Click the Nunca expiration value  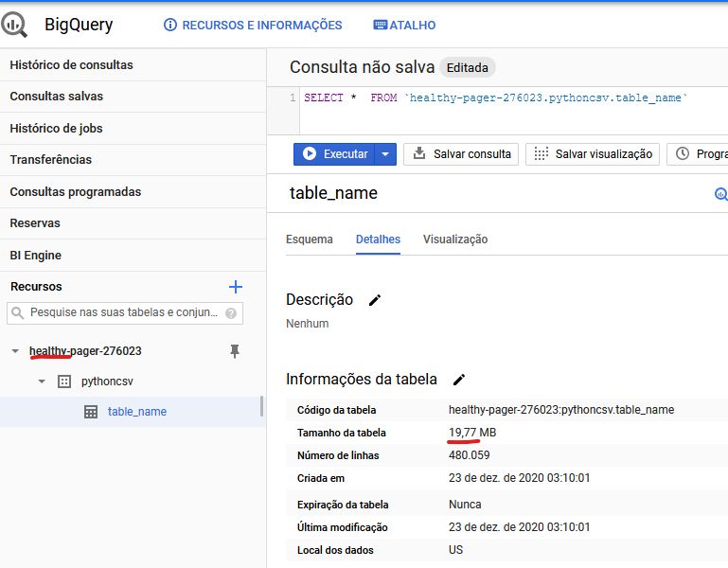click(465, 505)
